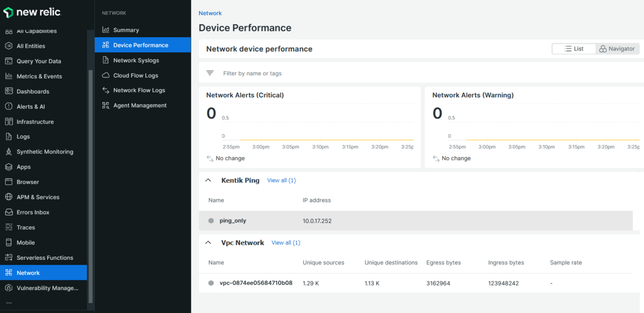Collapse the Vpc Network section
644x313 pixels.
[209, 243]
